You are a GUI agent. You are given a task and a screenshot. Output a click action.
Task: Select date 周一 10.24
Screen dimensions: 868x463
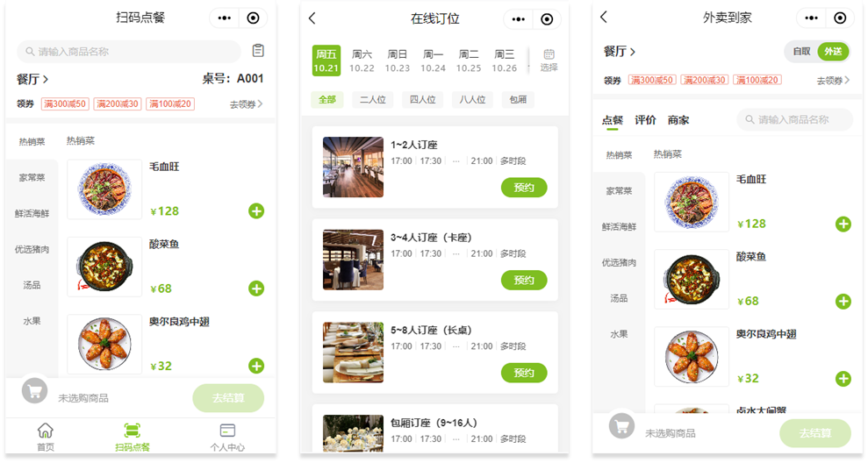433,61
